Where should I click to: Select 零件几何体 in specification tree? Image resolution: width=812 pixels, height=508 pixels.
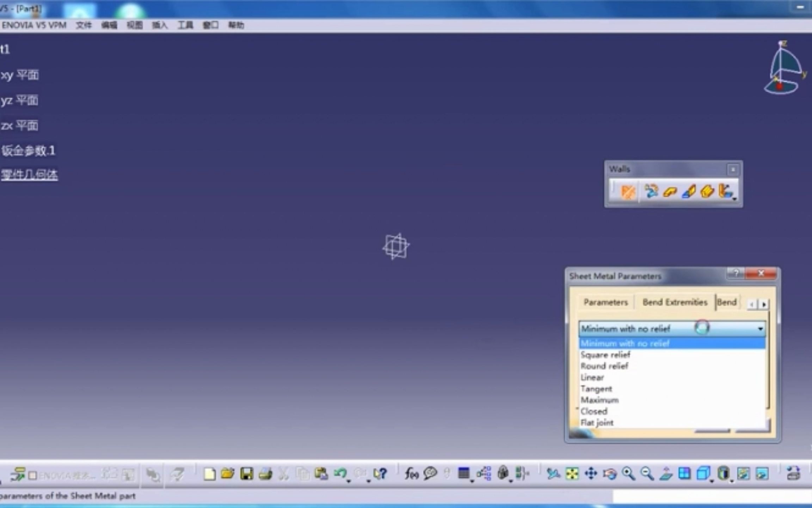click(x=29, y=175)
